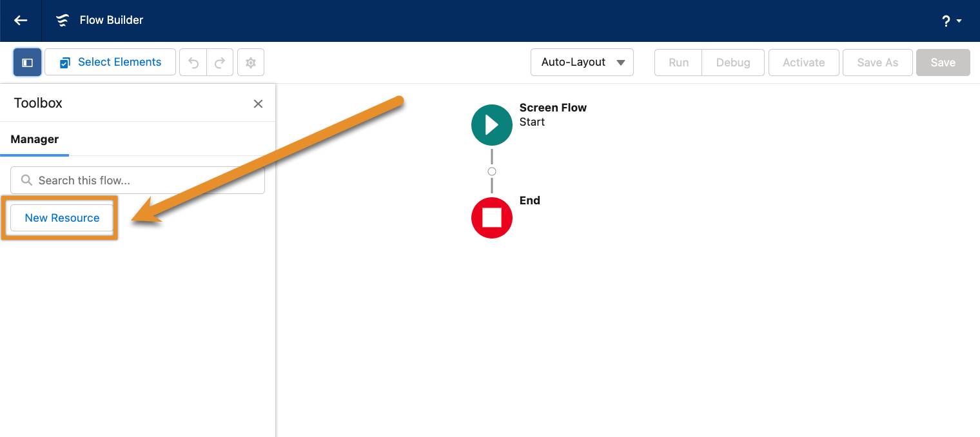Click the search magnifier in the Toolbox
This screenshot has height=437, width=980.
point(26,180)
